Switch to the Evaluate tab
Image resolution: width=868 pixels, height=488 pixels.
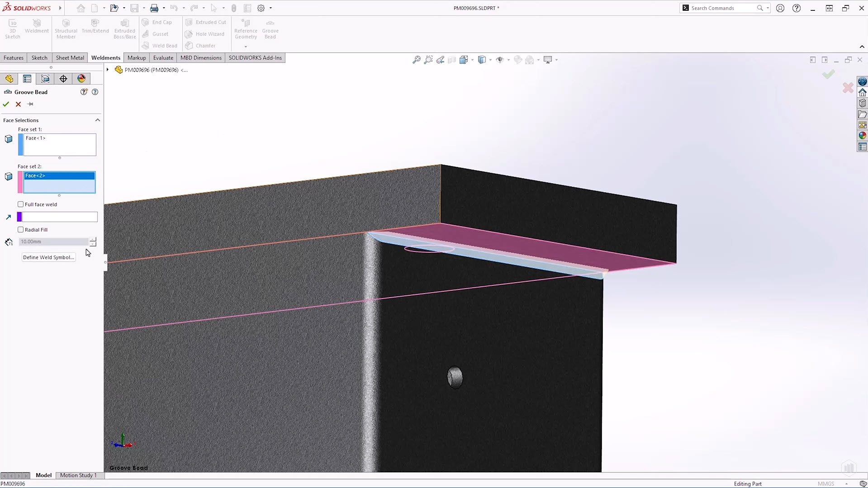[x=163, y=58]
